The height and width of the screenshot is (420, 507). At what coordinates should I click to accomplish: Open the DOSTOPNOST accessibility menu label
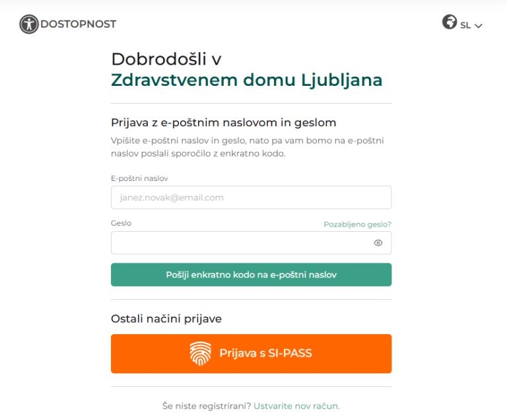[78, 24]
